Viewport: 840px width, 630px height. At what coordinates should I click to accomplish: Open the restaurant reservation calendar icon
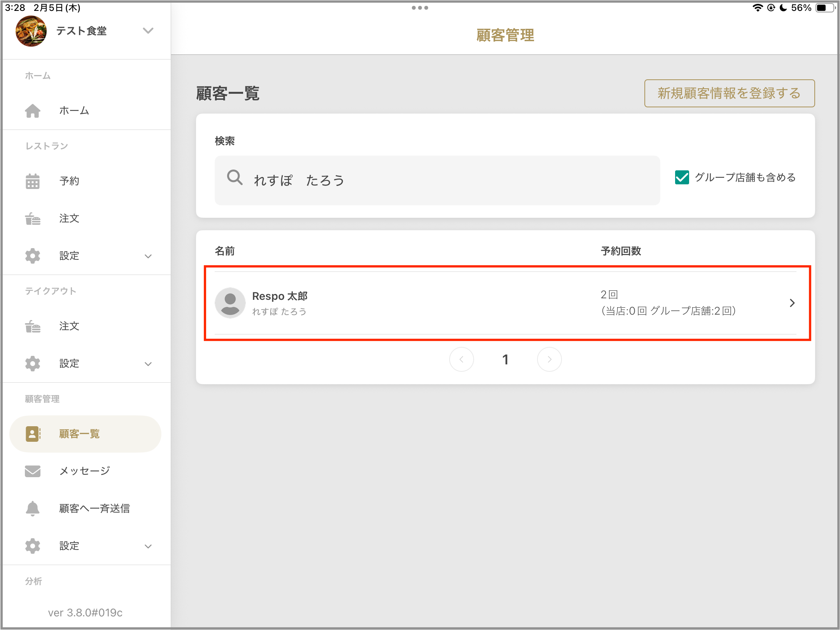33,181
